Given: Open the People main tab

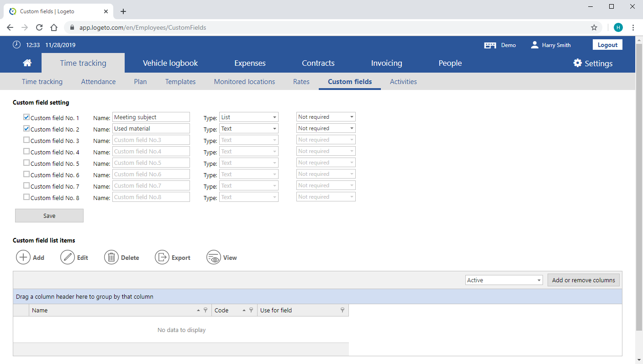Looking at the screenshot, I should tap(450, 63).
